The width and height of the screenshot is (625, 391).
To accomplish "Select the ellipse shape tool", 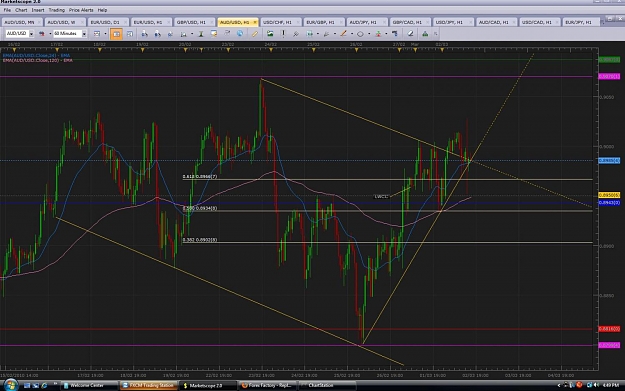I will tap(360, 34).
